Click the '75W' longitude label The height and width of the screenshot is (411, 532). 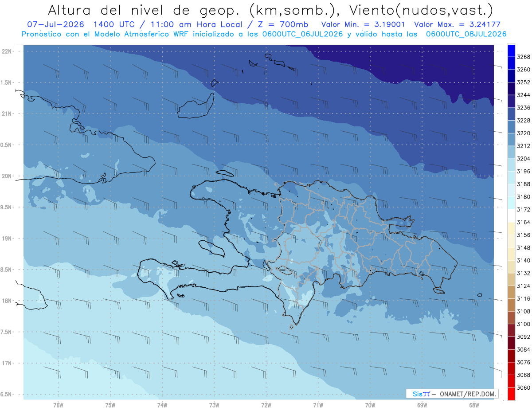(x=110, y=405)
